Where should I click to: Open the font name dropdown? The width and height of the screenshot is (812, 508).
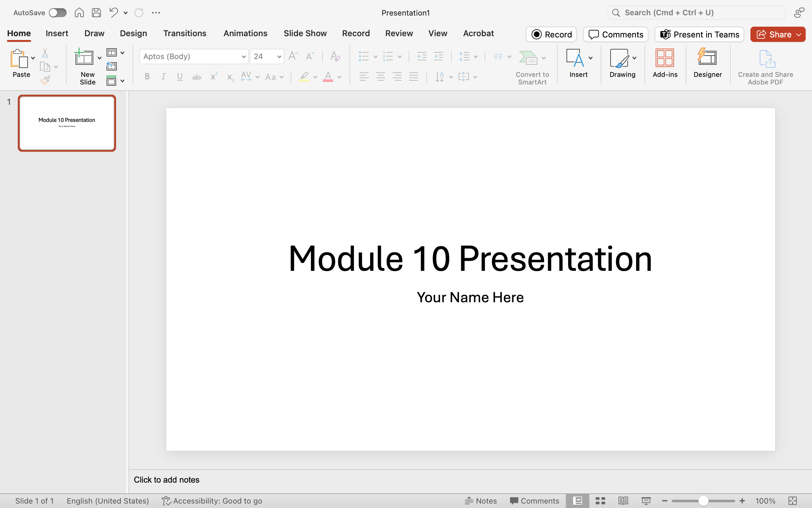[x=244, y=57]
